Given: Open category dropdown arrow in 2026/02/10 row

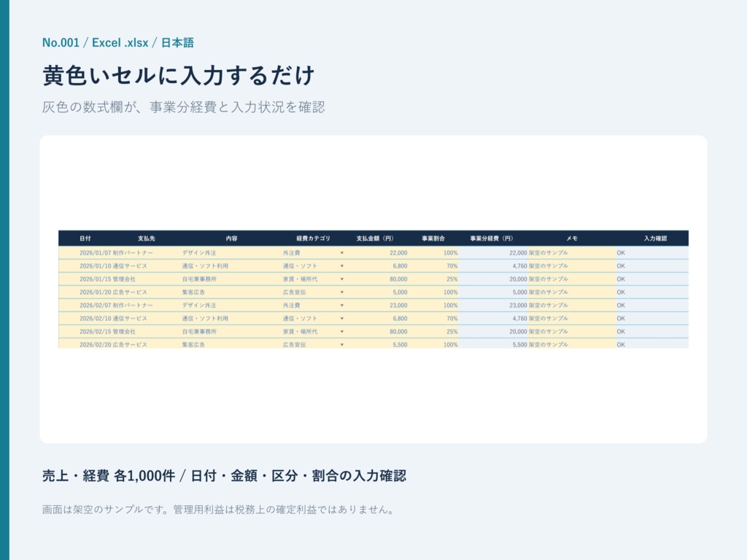Looking at the screenshot, I should pyautogui.click(x=341, y=319).
